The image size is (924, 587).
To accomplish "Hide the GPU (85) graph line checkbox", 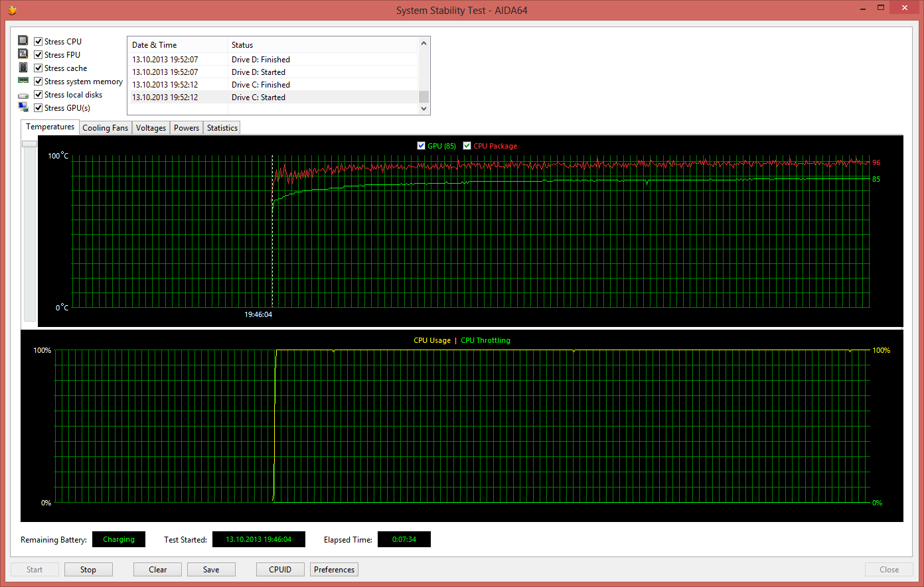I will (x=421, y=146).
